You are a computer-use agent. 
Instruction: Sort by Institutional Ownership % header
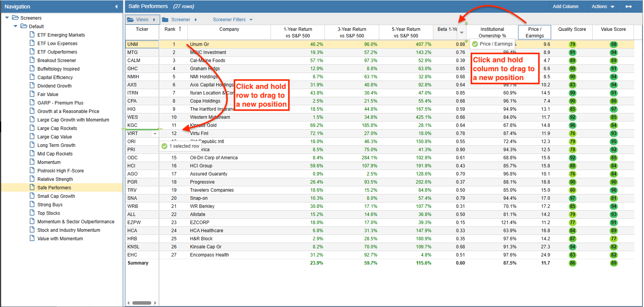pos(492,32)
